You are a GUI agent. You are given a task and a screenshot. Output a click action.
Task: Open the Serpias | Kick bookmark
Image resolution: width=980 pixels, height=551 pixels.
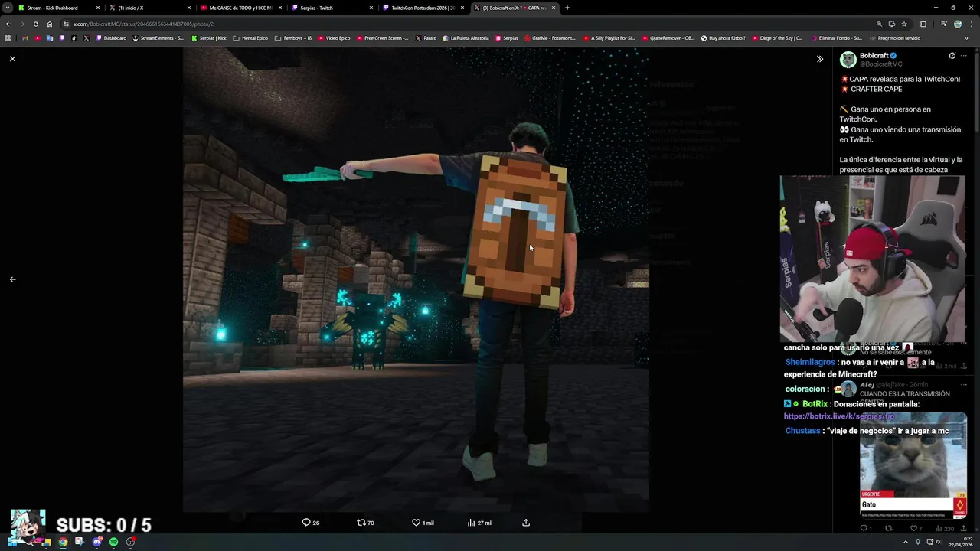209,38
